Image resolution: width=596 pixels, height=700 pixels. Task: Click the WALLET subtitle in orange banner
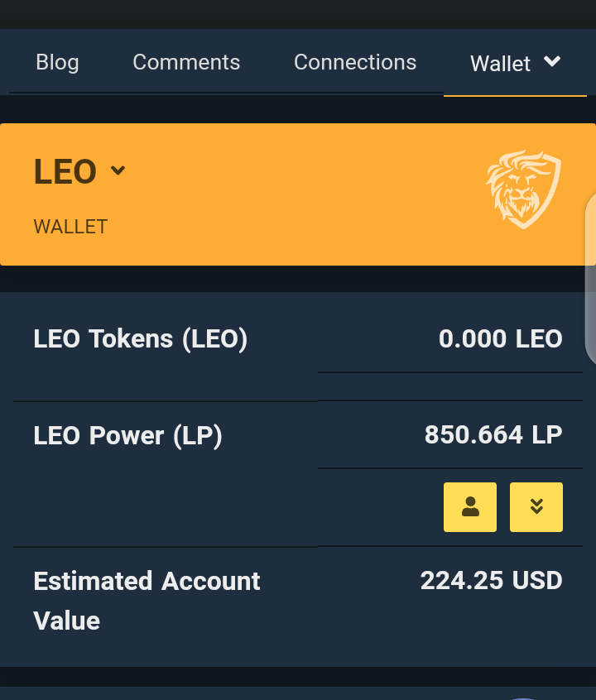point(70,227)
